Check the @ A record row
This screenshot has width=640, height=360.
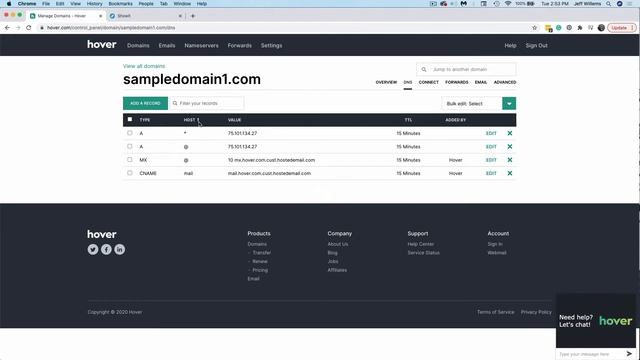coord(130,147)
